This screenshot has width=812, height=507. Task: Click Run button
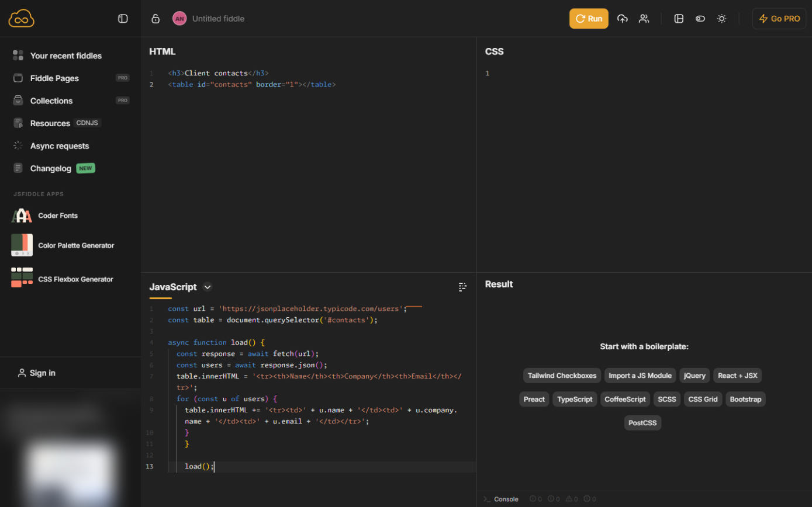pos(589,19)
